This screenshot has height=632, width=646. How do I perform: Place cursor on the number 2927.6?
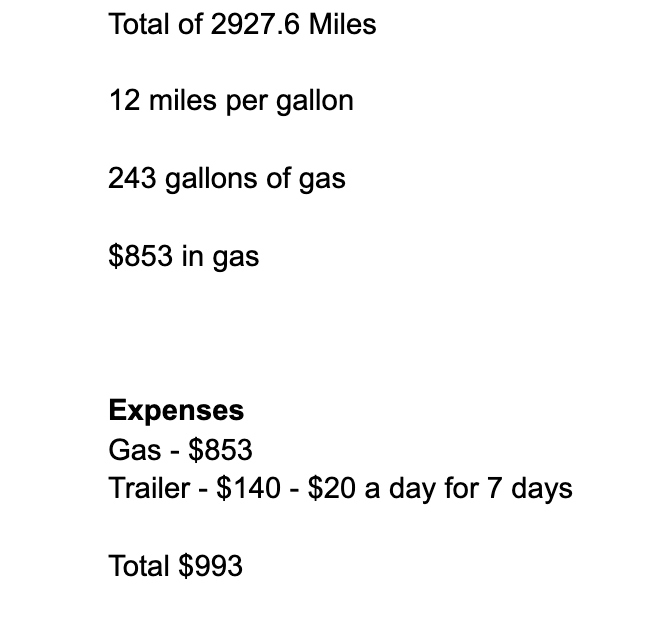click(255, 24)
